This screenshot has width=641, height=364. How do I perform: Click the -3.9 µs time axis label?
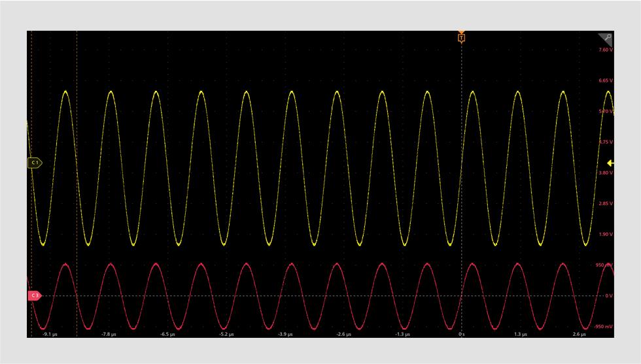pyautogui.click(x=285, y=334)
